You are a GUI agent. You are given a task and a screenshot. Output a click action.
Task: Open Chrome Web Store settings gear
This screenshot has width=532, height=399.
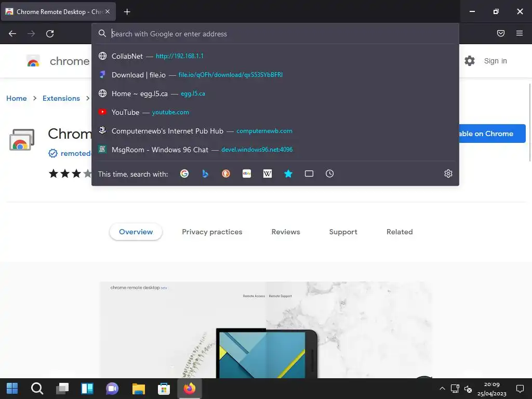coord(470,61)
